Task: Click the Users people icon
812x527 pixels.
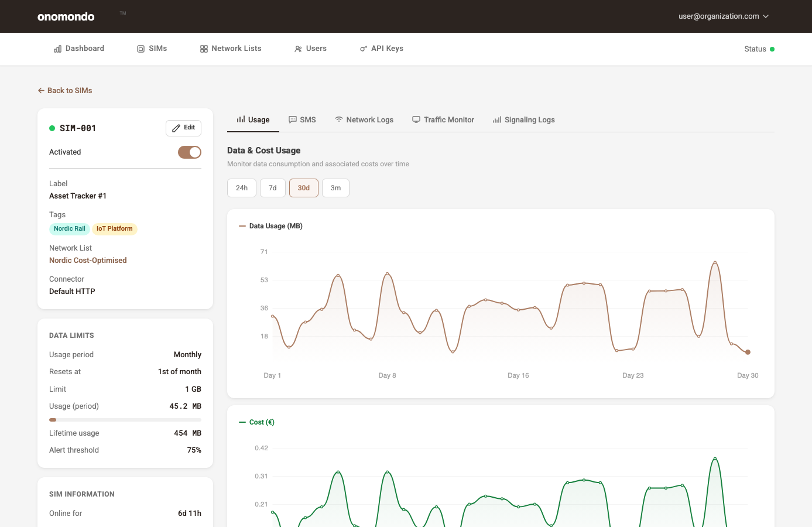Action: [x=298, y=49]
